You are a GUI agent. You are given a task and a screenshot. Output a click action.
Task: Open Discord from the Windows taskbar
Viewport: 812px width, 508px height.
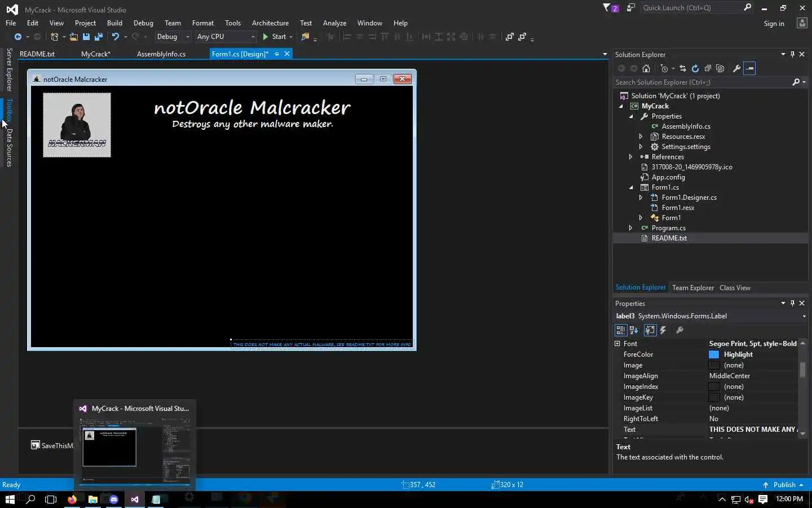[113, 500]
